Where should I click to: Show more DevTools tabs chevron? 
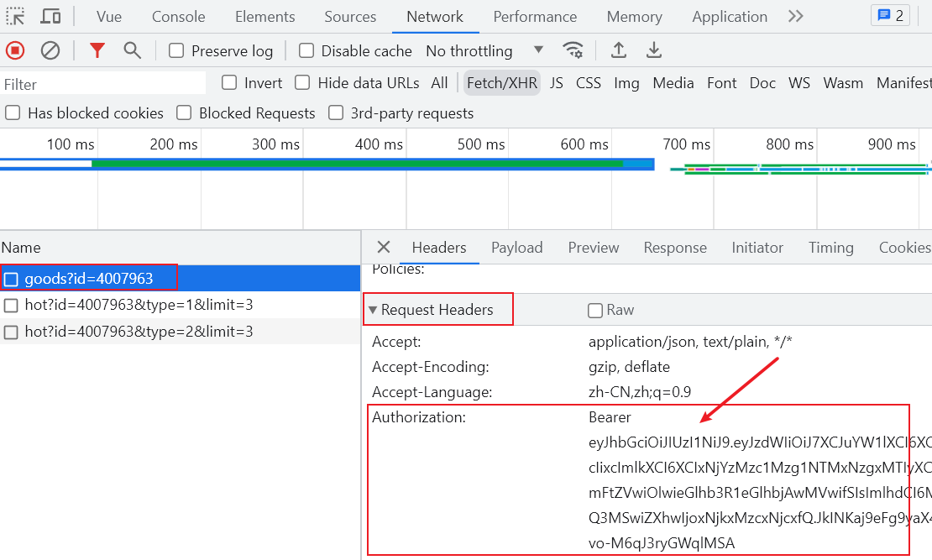point(796,16)
